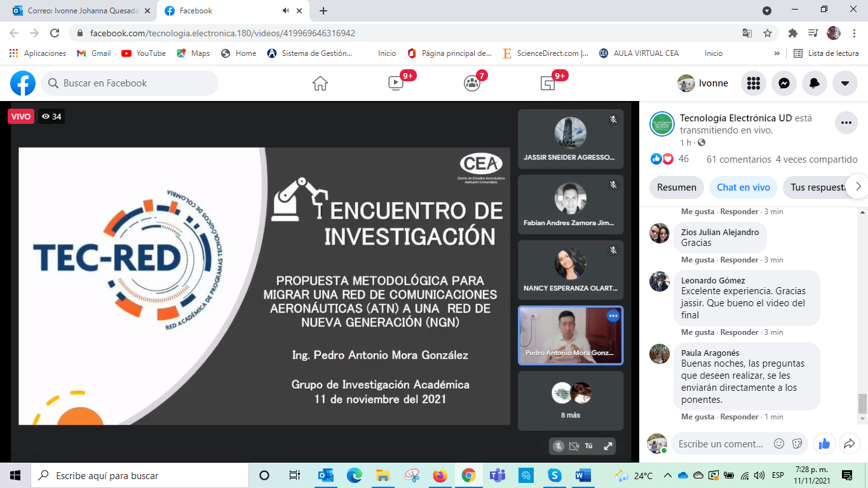Open Word from the taskbar
This screenshot has width=868, height=488.
click(583, 475)
